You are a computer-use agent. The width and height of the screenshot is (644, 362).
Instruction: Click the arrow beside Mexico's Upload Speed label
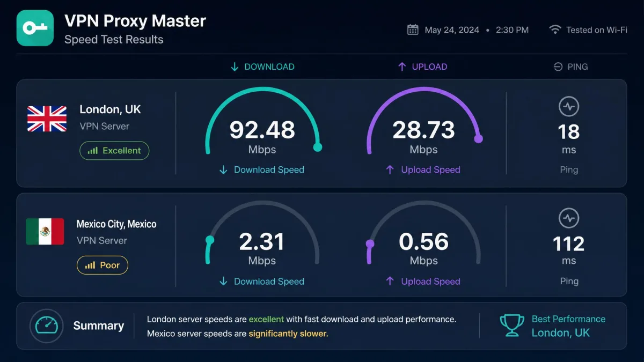(x=390, y=282)
